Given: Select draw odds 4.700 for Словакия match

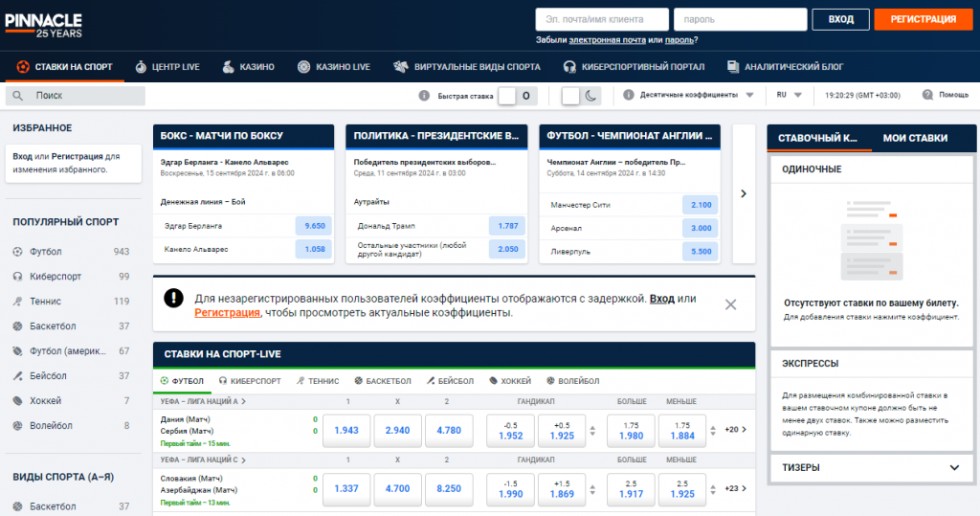Looking at the screenshot, I should click(397, 489).
